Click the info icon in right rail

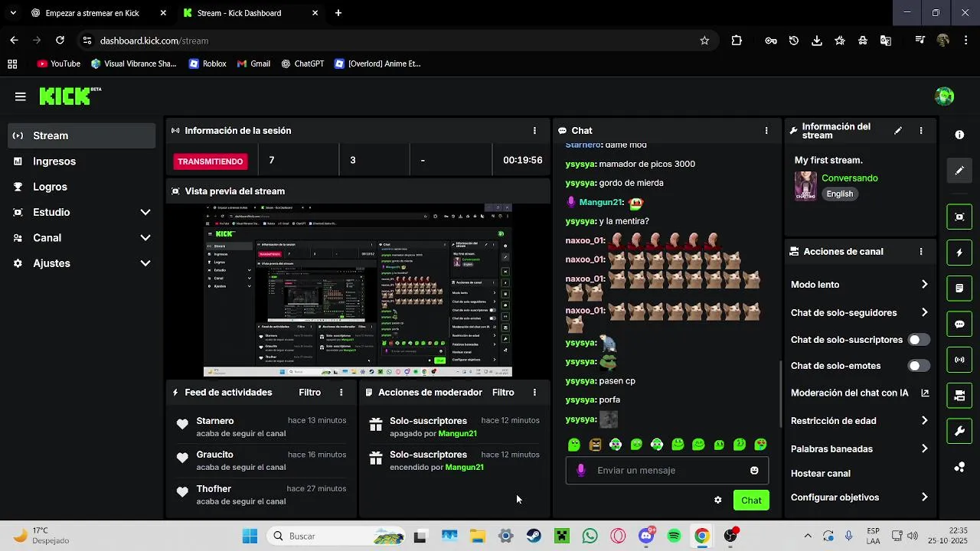pos(959,135)
